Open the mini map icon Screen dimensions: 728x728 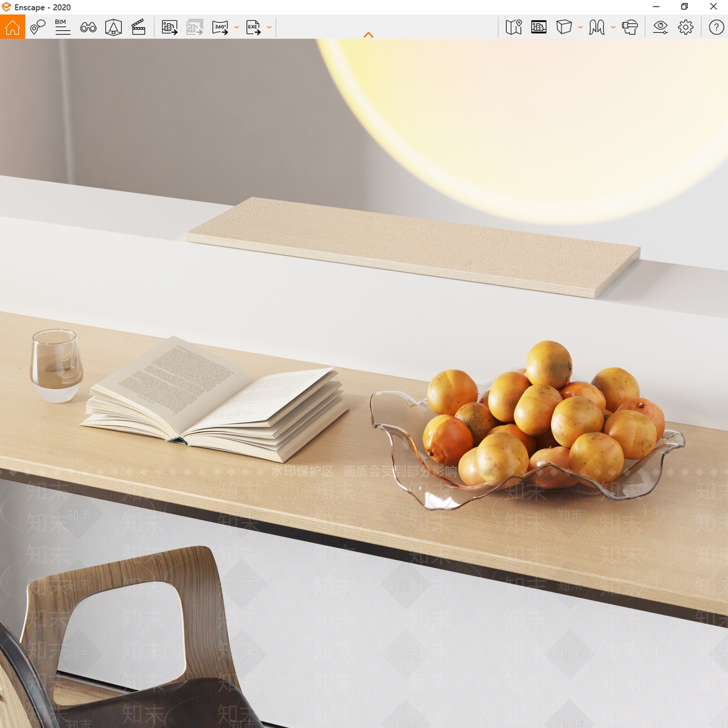tap(514, 27)
